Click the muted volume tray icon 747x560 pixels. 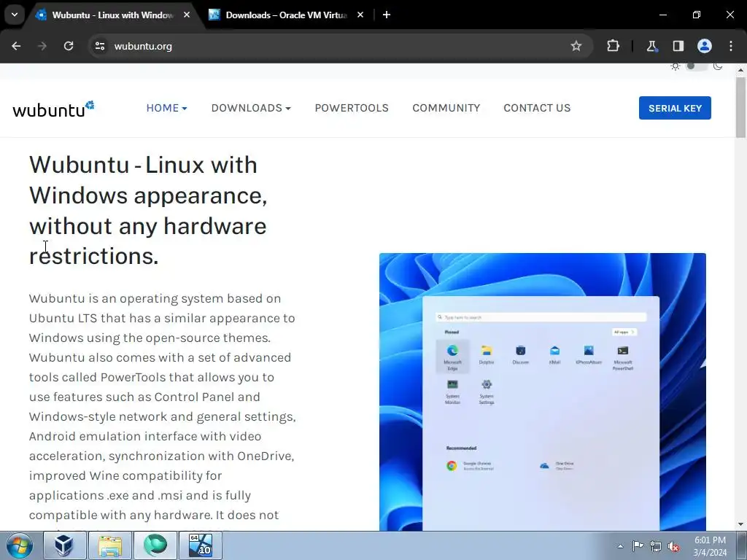[x=673, y=547]
